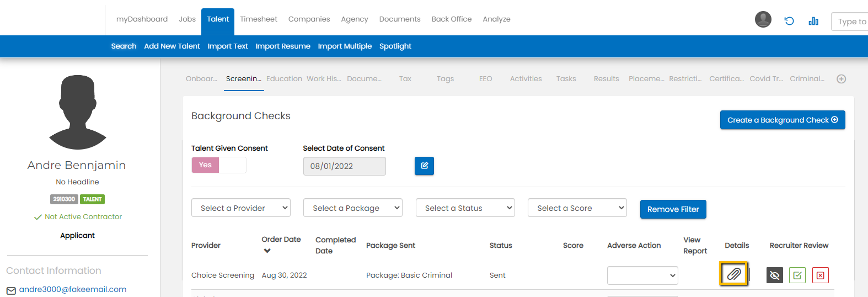Open the user profile avatar

tap(763, 19)
